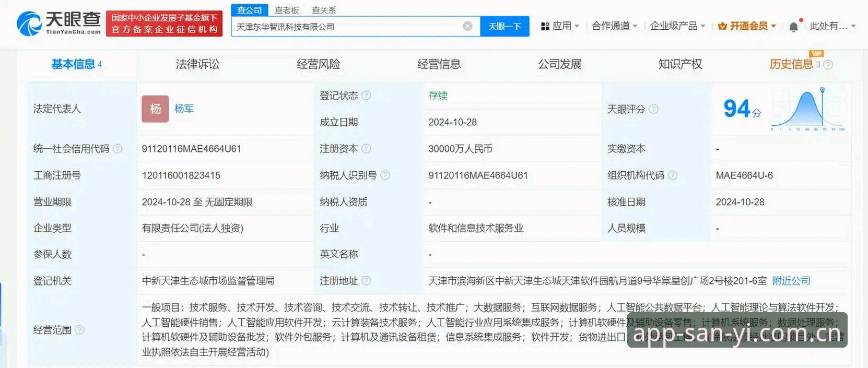Show help for 组织机构代码 question icon

[x=673, y=175]
